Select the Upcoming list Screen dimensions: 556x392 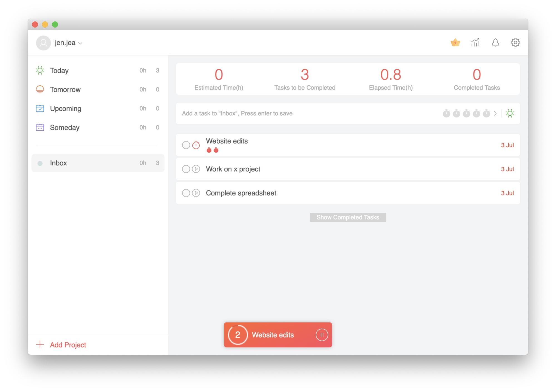[x=65, y=108]
